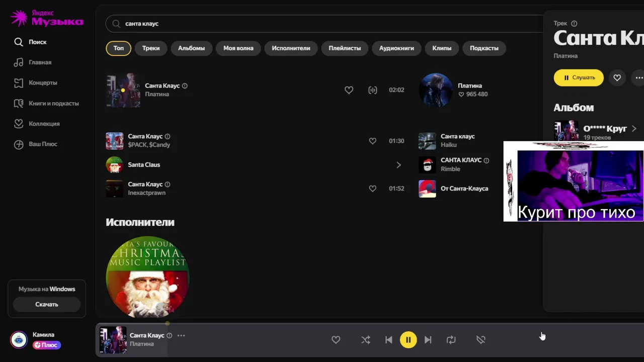Switch to the Исполнители tab
The height and width of the screenshot is (362, 644).
[x=291, y=48]
